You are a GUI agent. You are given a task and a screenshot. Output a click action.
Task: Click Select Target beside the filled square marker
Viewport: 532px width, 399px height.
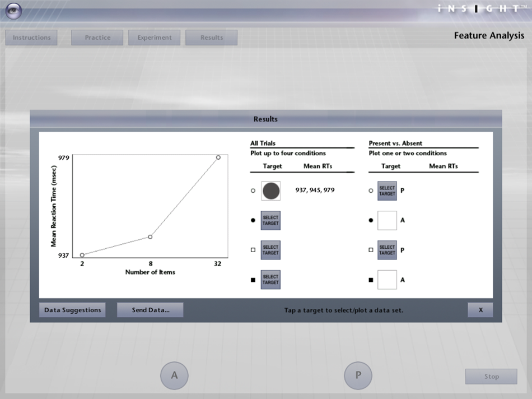(x=270, y=280)
